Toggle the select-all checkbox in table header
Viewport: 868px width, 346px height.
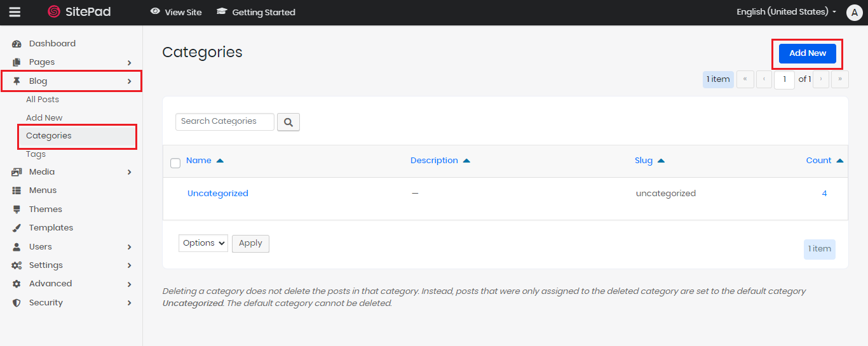pos(175,163)
